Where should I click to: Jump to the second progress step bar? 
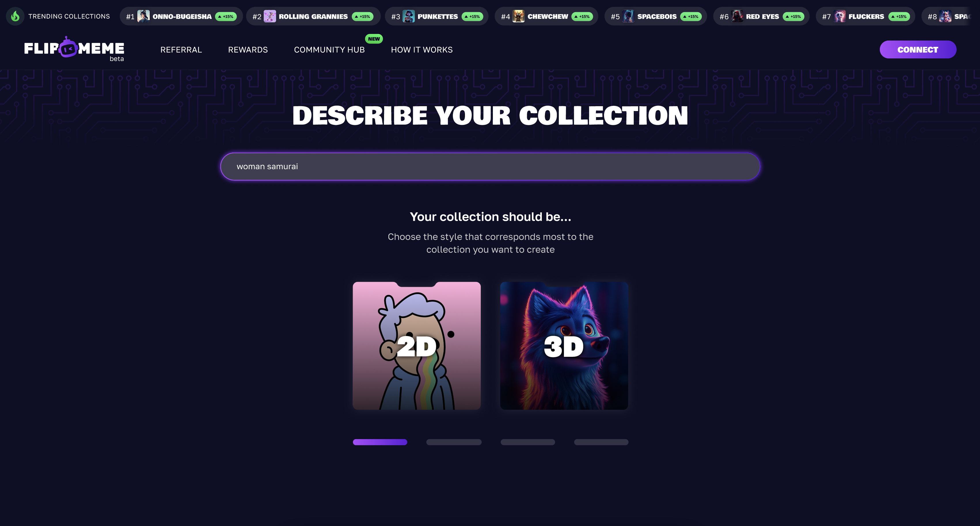click(x=453, y=442)
